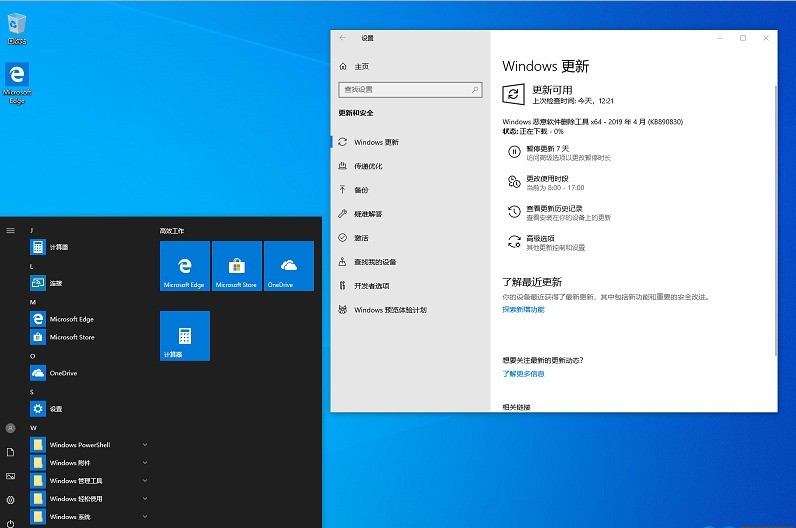Select the Microsoft Edge desktop shortcut
The image size is (796, 528).
click(17, 83)
